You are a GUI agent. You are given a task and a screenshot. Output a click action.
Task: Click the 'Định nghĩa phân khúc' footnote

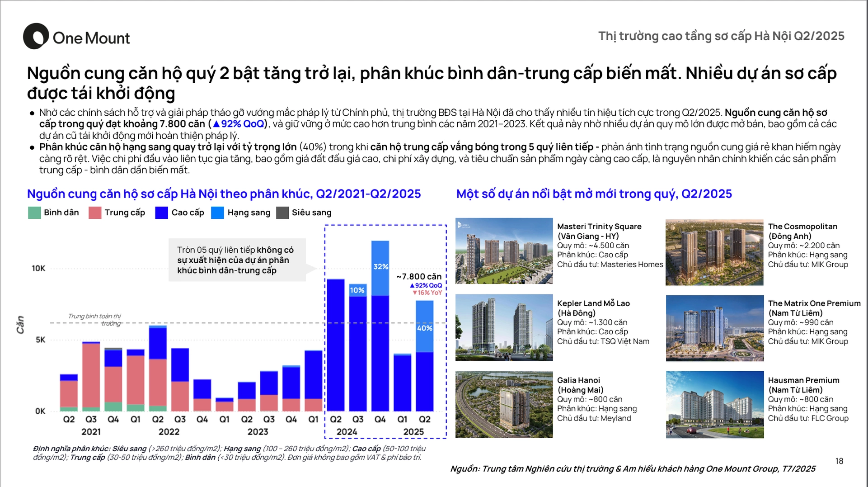tap(229, 453)
